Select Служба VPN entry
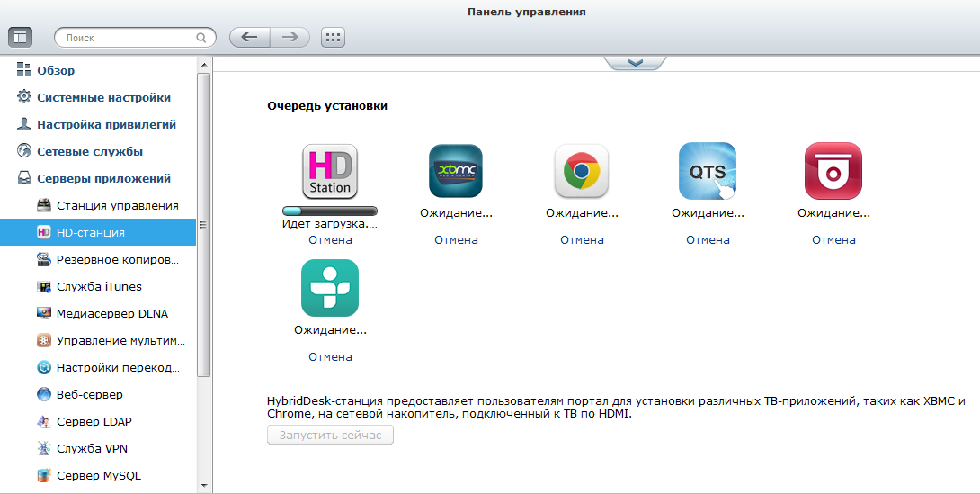This screenshot has height=494, width=980. click(x=92, y=448)
